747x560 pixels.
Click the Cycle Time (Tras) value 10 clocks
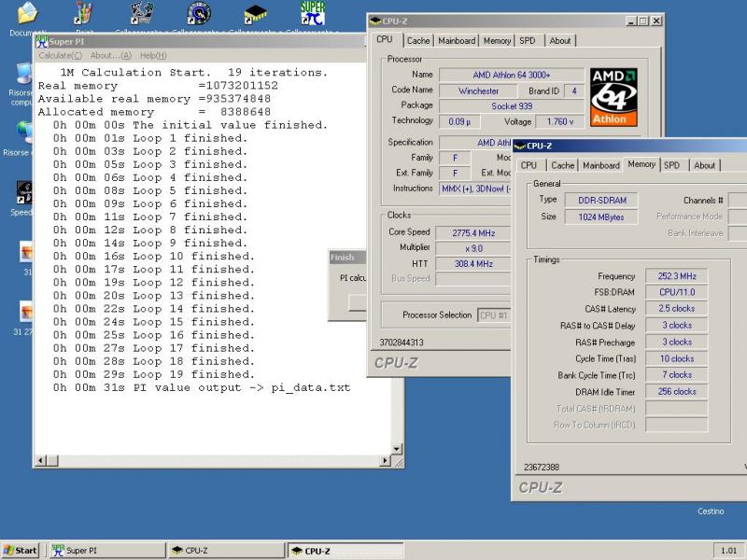(x=676, y=358)
